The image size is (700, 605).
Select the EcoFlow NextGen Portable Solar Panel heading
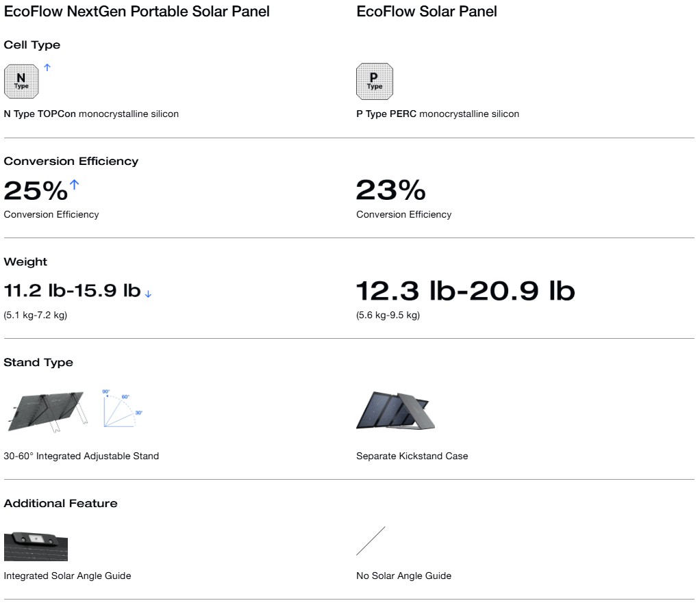pos(136,12)
